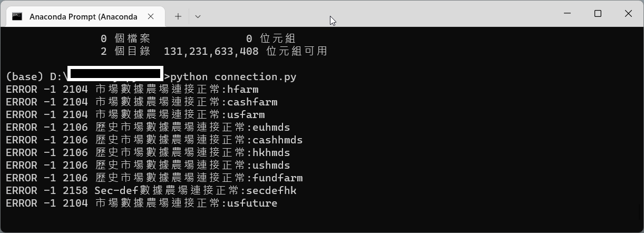Click the 2104 error line for usfarm
The width and height of the screenshot is (644, 233).
pos(135,114)
